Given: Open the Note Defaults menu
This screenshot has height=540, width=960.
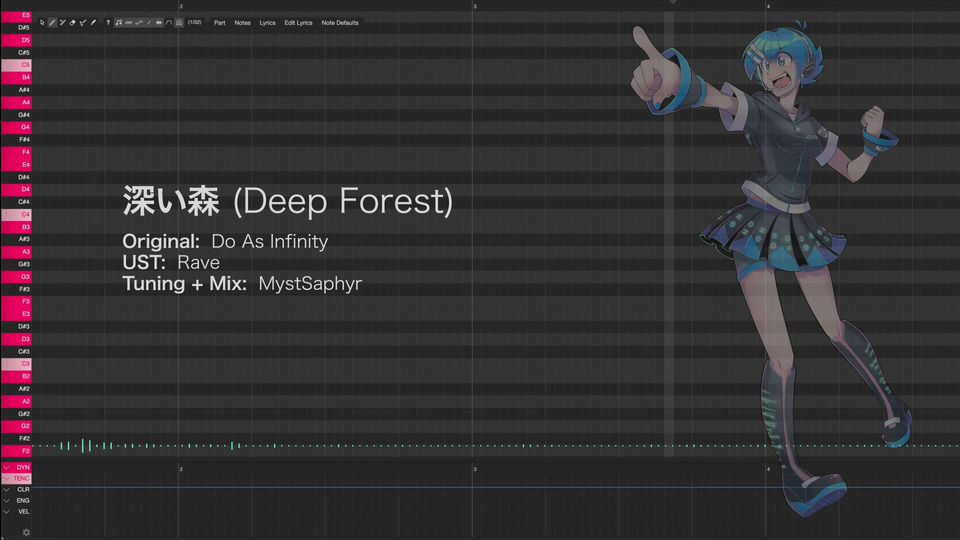Looking at the screenshot, I should click(x=340, y=23).
